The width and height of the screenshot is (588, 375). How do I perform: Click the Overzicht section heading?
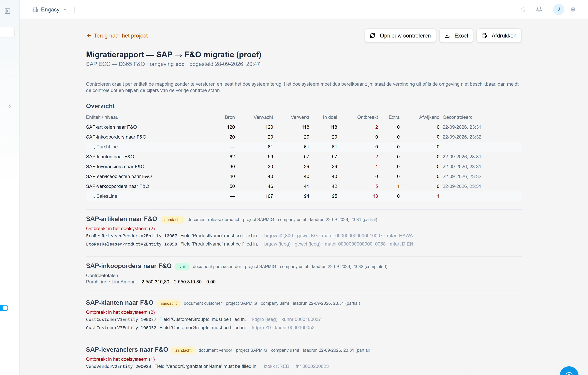100,106
